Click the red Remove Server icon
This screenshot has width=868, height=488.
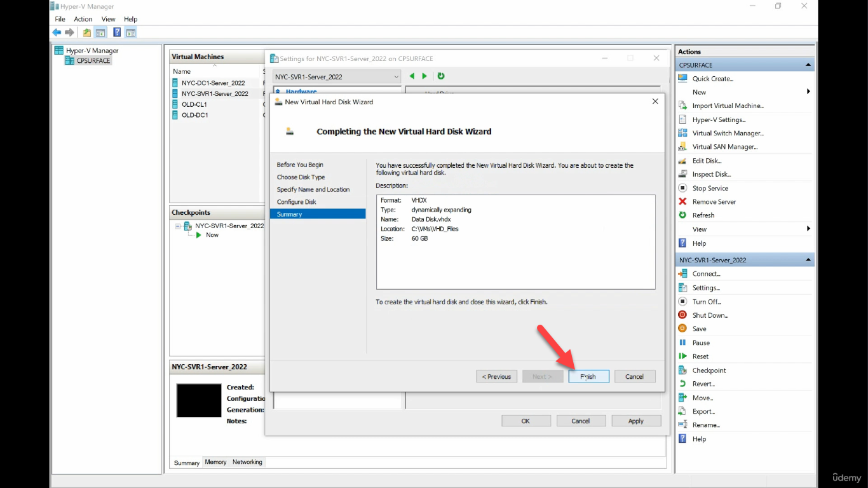tap(682, 201)
